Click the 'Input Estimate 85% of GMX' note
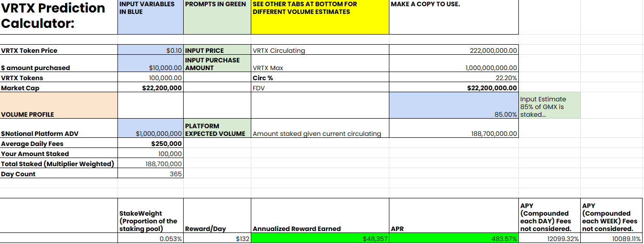The image size is (644, 244). 550,105
